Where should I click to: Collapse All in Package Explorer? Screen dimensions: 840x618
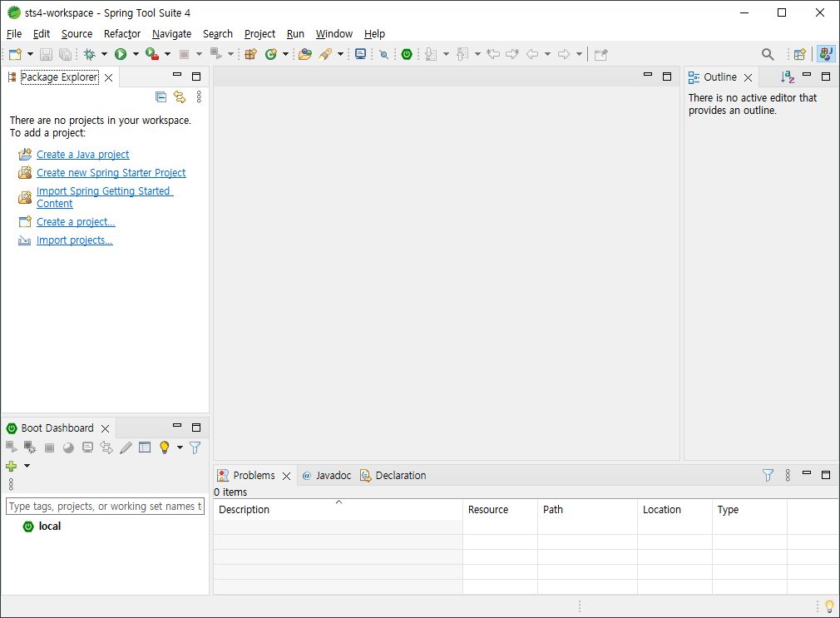[161, 96]
